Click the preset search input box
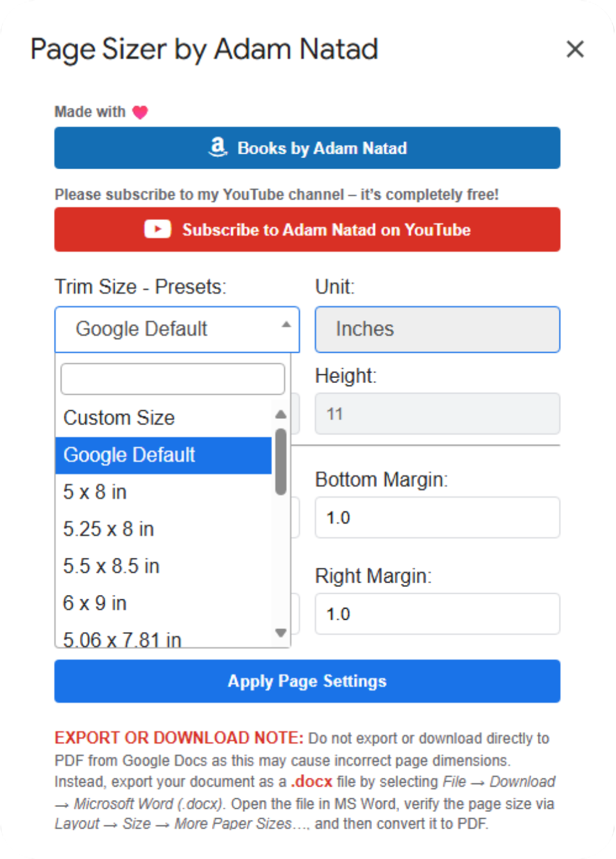This screenshot has height=859, width=616. click(172, 379)
